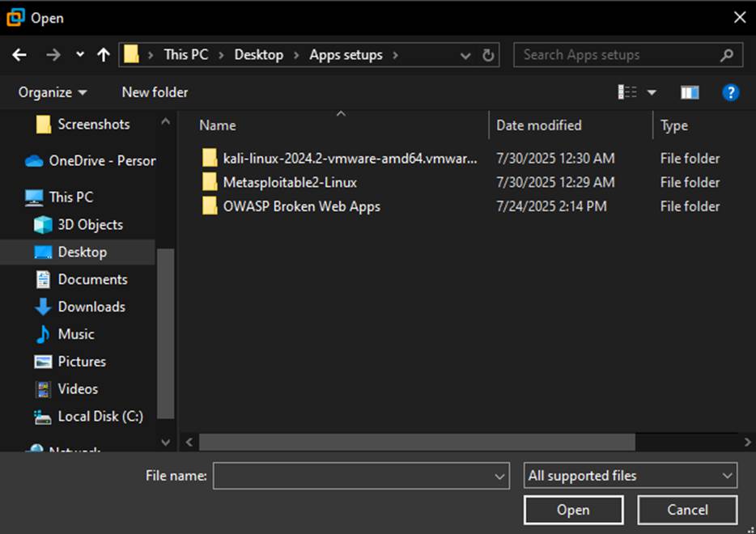Select the OWASP Broken Web Apps folder
756x534 pixels.
[x=302, y=206]
